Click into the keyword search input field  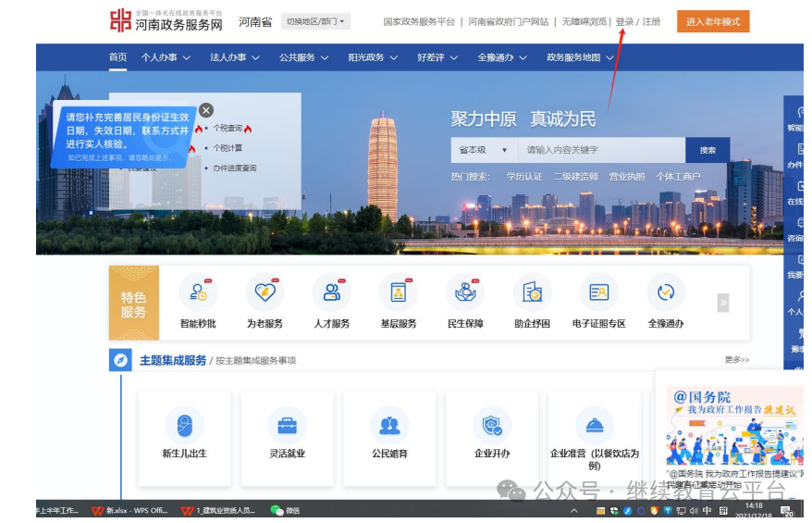(x=602, y=150)
